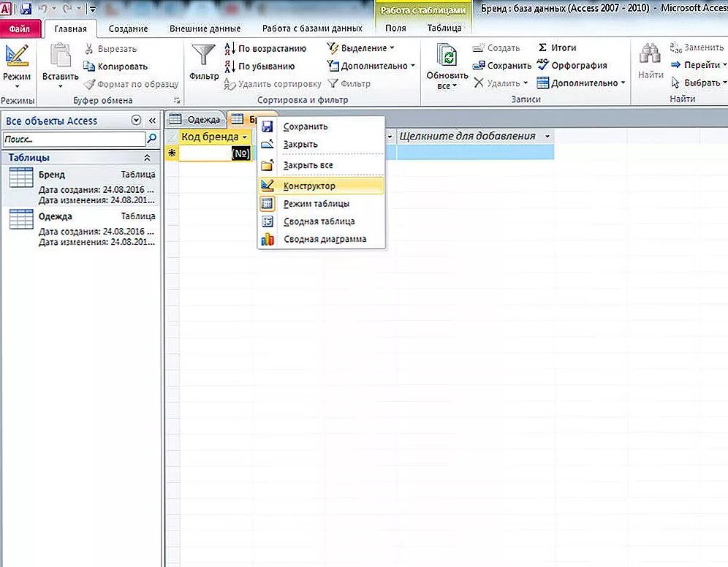This screenshot has height=567, width=728.
Task: Click the Бренд table icon in navigation pane
Action: (21, 178)
